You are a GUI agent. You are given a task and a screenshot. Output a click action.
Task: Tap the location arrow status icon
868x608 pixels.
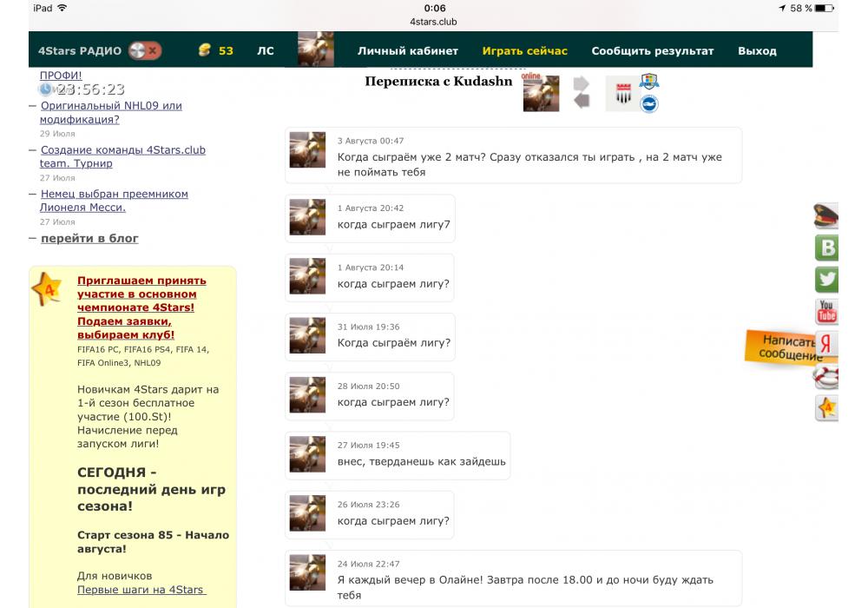click(782, 8)
